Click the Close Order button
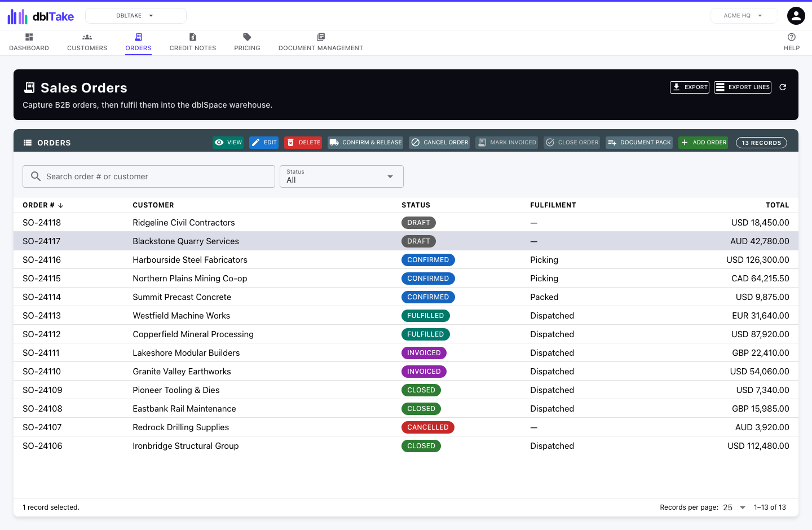Image resolution: width=812 pixels, height=530 pixels. click(572, 143)
